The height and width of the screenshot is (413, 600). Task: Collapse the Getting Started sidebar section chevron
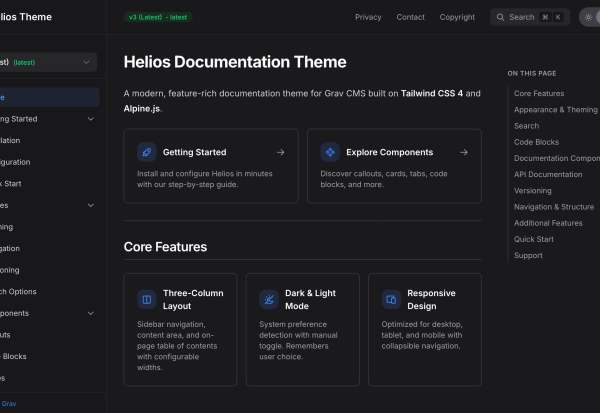point(91,119)
